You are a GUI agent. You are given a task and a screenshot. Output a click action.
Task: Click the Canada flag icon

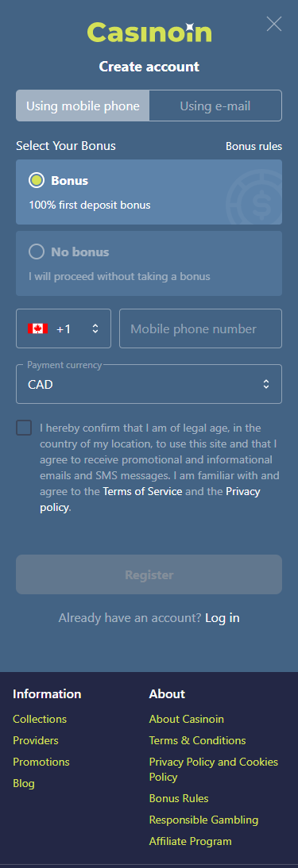point(37,328)
